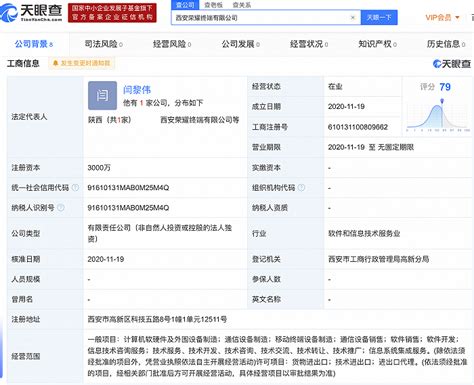Screen dimensions: 474x385
Task: Open the 知识产权 tab
Action: click(377, 44)
